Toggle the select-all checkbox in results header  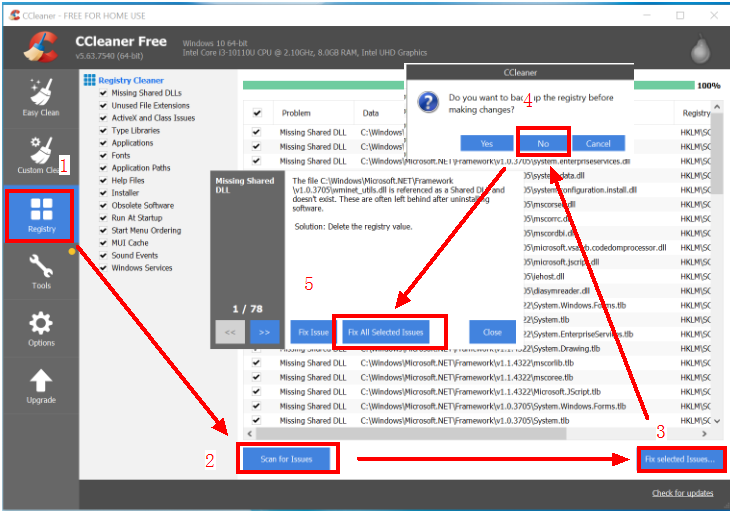[257, 113]
